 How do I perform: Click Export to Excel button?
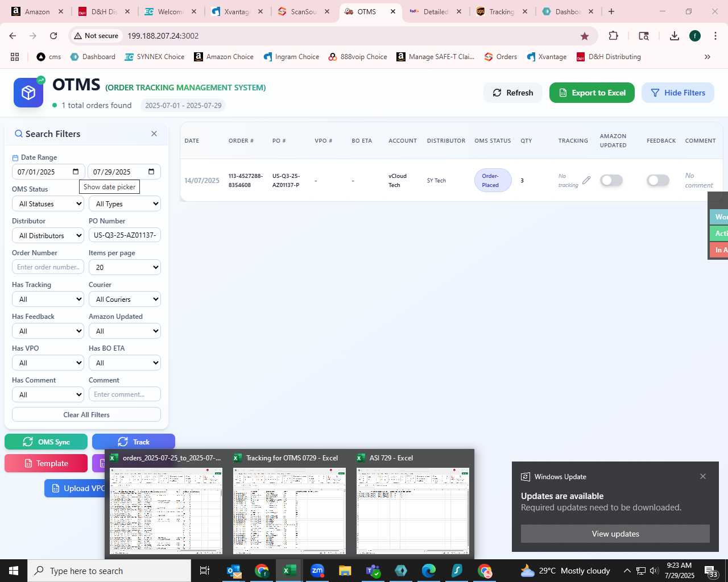[592, 93]
